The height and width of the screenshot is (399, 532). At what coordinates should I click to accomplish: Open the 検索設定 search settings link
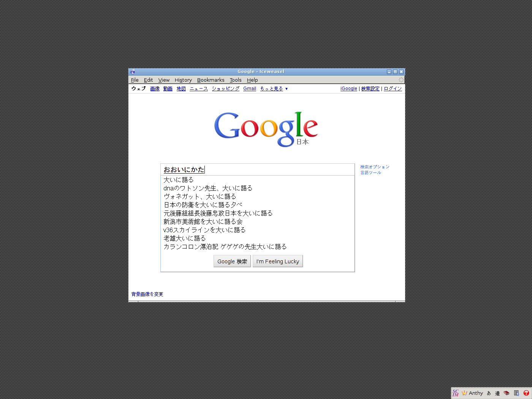coord(370,89)
